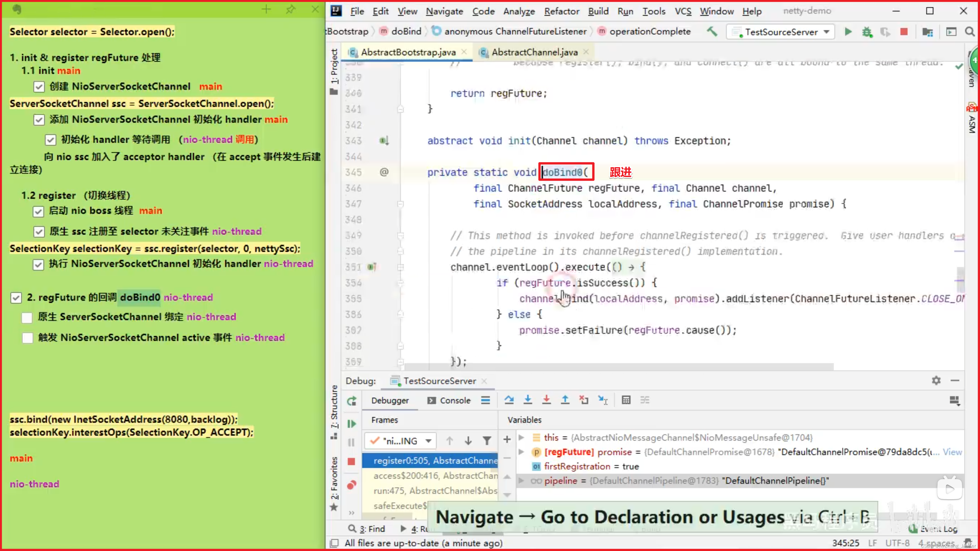This screenshot has width=980, height=551.
Task: Click Force Step Into red arrow icon
Action: point(546,400)
